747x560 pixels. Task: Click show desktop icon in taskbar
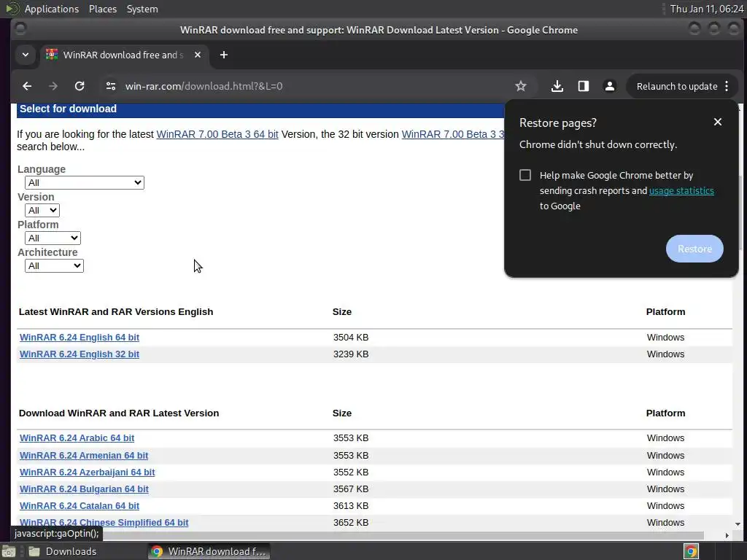(x=9, y=551)
